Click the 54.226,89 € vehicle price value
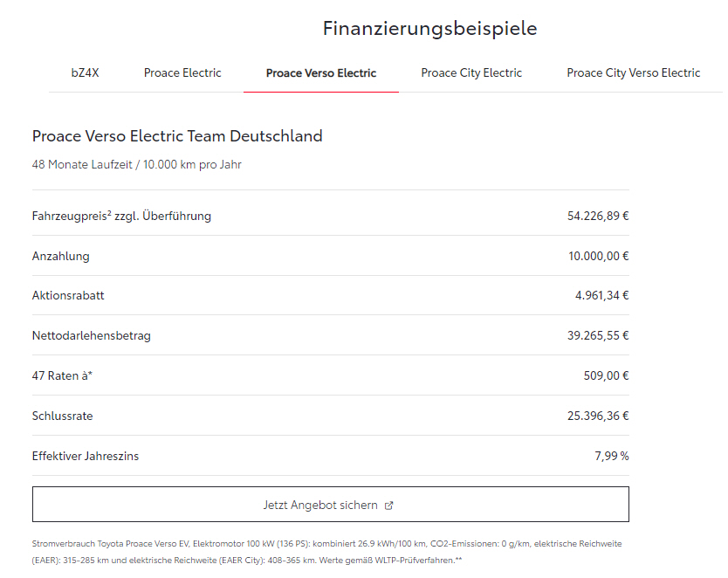 [598, 216]
